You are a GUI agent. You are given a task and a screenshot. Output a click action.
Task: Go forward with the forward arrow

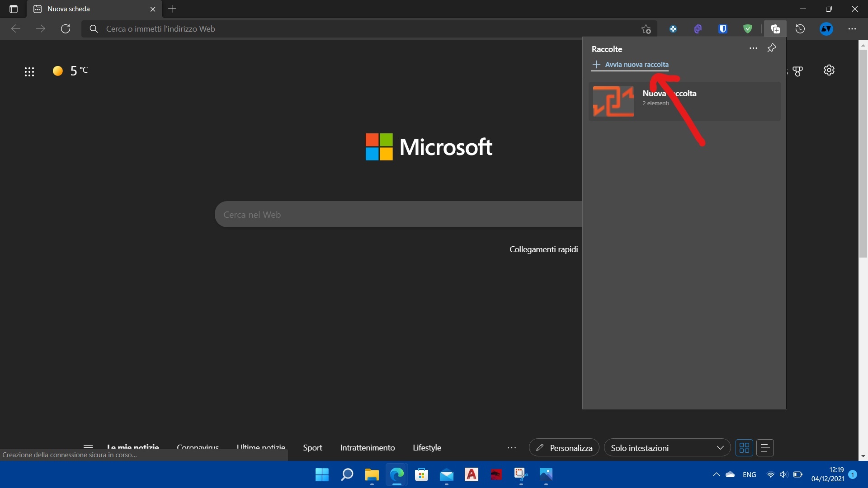tap(41, 29)
